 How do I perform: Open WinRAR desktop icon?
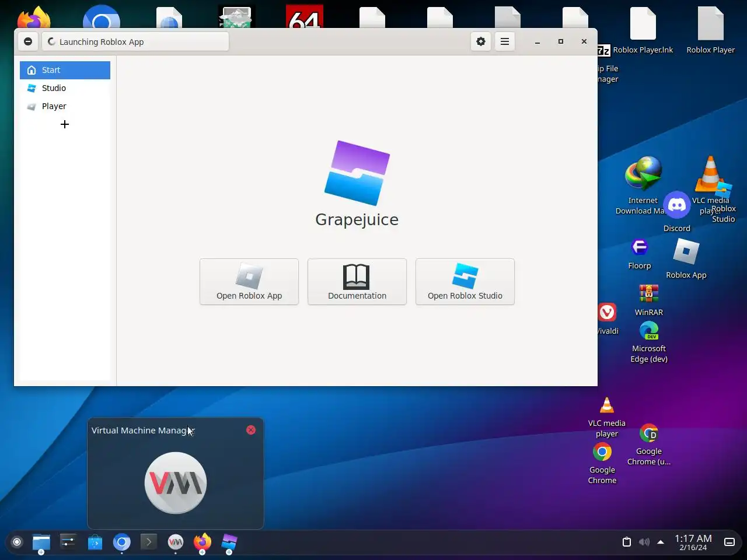tap(649, 300)
